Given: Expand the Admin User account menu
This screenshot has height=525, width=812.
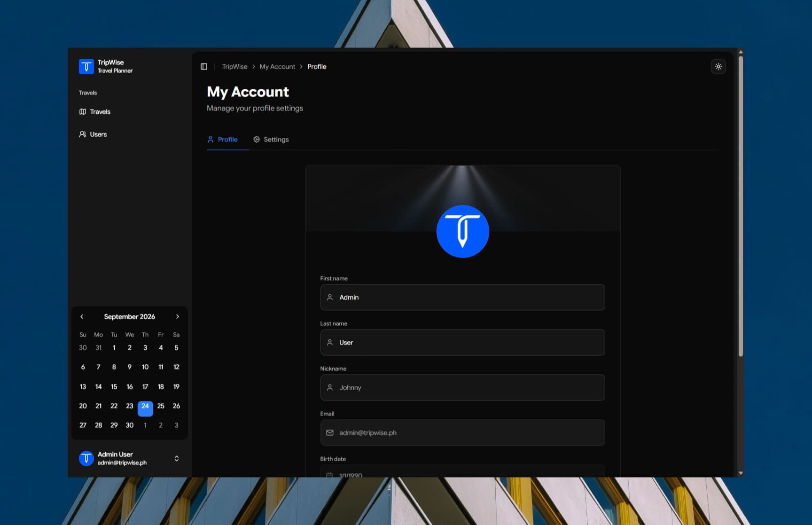Looking at the screenshot, I should (177, 459).
